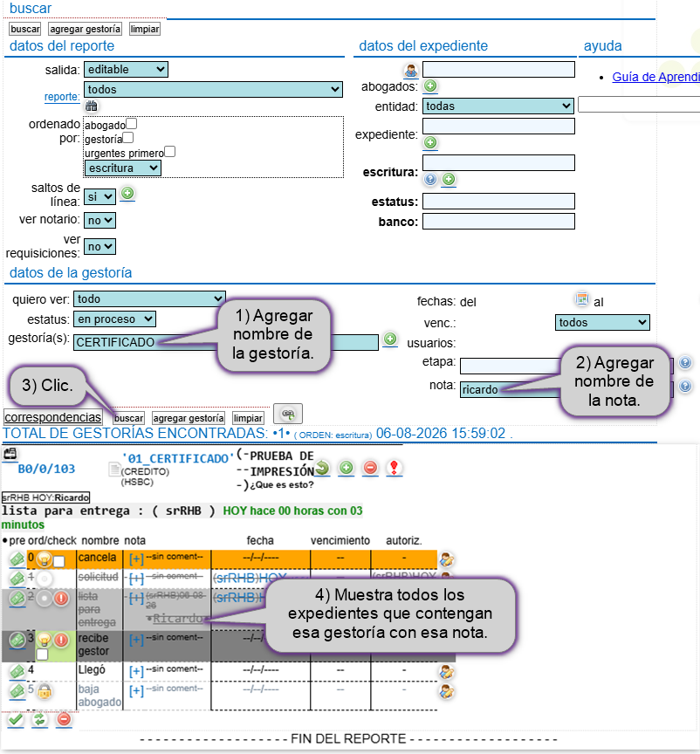This screenshot has height=754, width=700.
Task: Check the cancela row checkbox
Action: (58, 562)
